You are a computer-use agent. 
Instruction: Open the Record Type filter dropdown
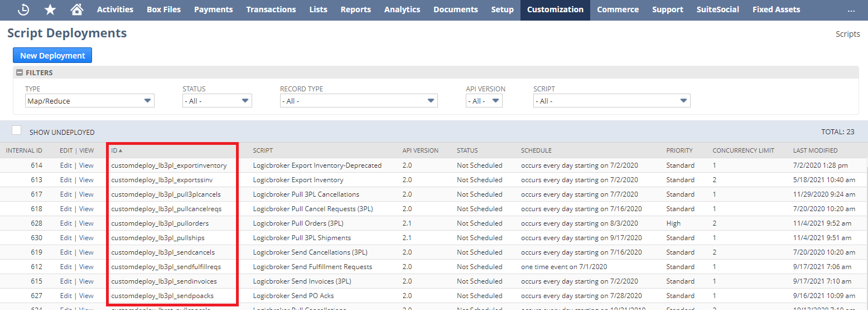(x=358, y=101)
